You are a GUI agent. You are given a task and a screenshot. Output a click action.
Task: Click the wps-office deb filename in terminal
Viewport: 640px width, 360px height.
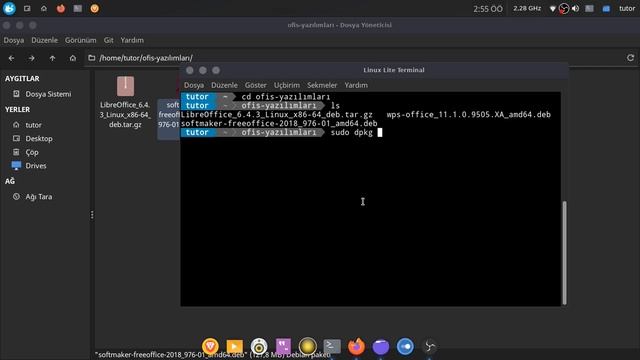coord(469,114)
